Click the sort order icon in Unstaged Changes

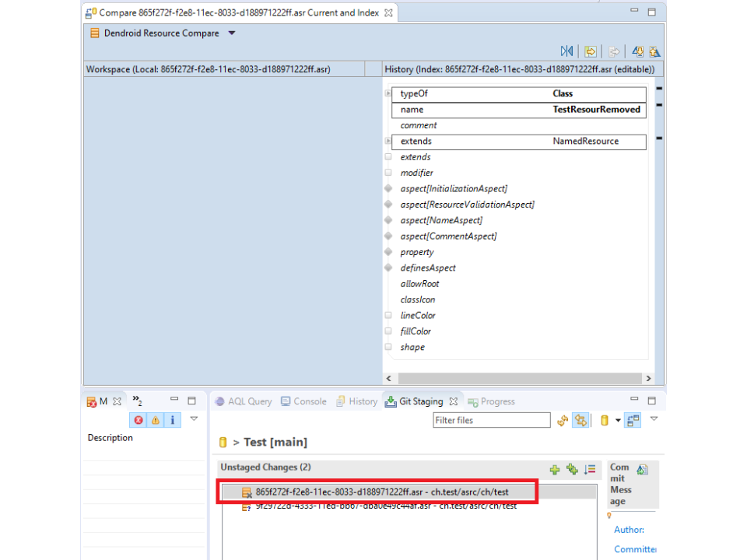tap(590, 469)
